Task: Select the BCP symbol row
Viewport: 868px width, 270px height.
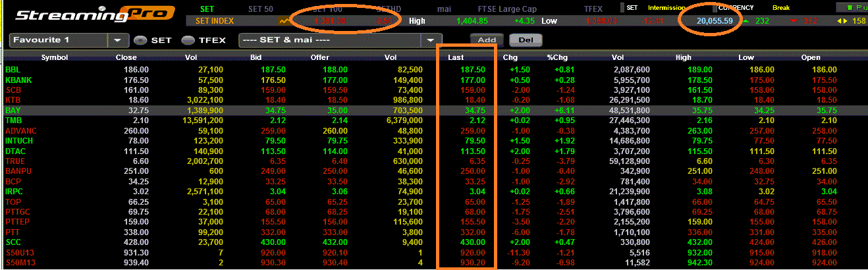Action: (434, 182)
